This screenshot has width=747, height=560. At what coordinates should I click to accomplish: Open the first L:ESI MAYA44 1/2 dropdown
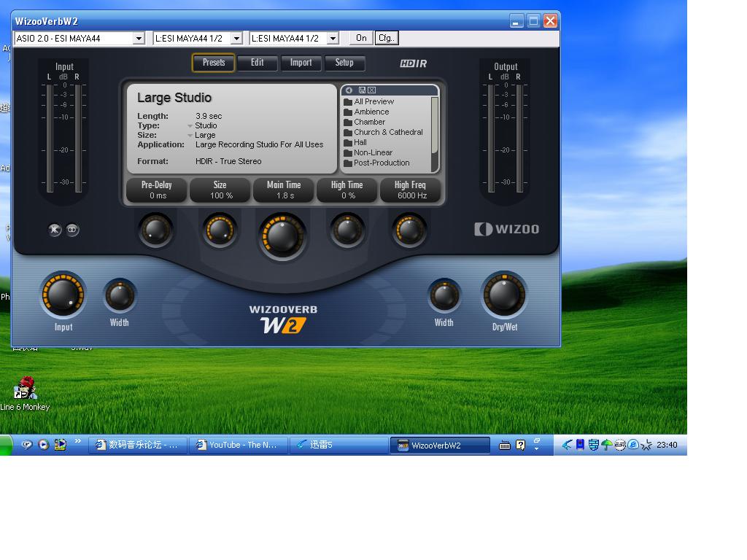(236, 38)
